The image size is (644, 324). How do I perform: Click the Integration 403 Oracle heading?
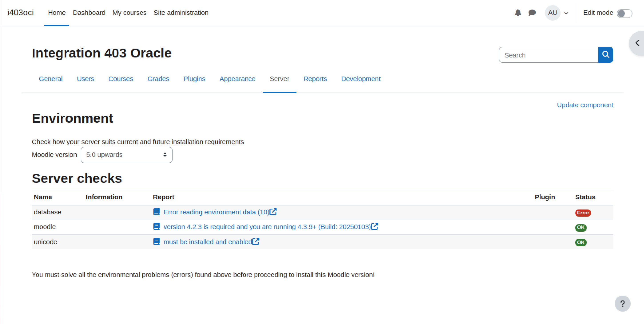click(x=102, y=53)
